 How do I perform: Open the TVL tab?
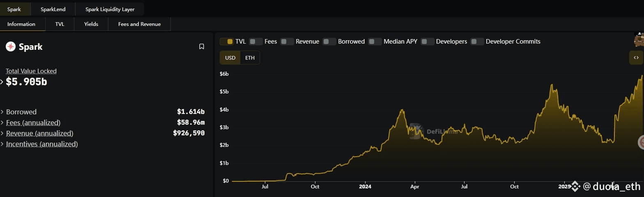(x=60, y=24)
